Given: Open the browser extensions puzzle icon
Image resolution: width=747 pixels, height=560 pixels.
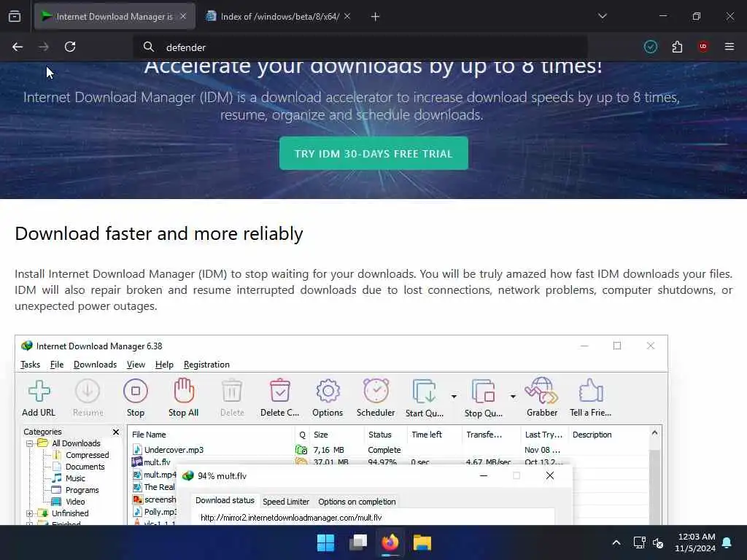Looking at the screenshot, I should [x=677, y=47].
